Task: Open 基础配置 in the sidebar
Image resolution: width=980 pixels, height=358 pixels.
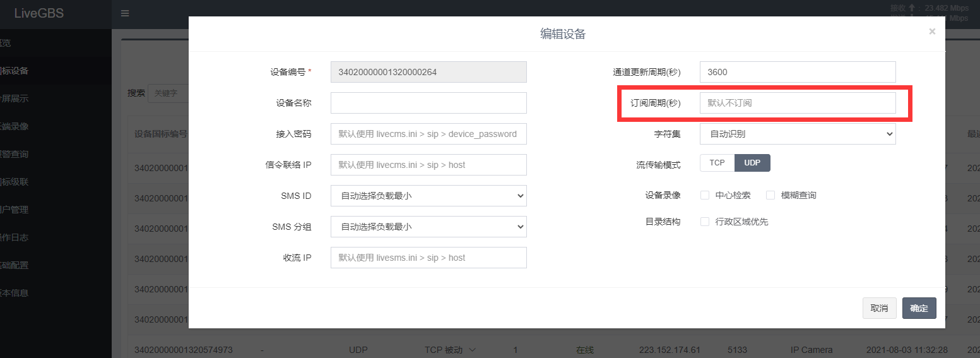Action: (56, 265)
